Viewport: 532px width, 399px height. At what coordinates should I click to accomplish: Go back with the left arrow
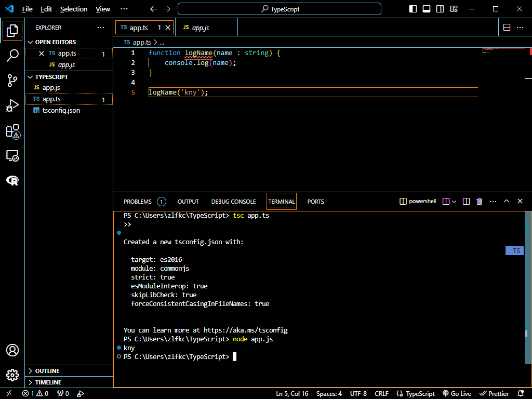(x=153, y=9)
